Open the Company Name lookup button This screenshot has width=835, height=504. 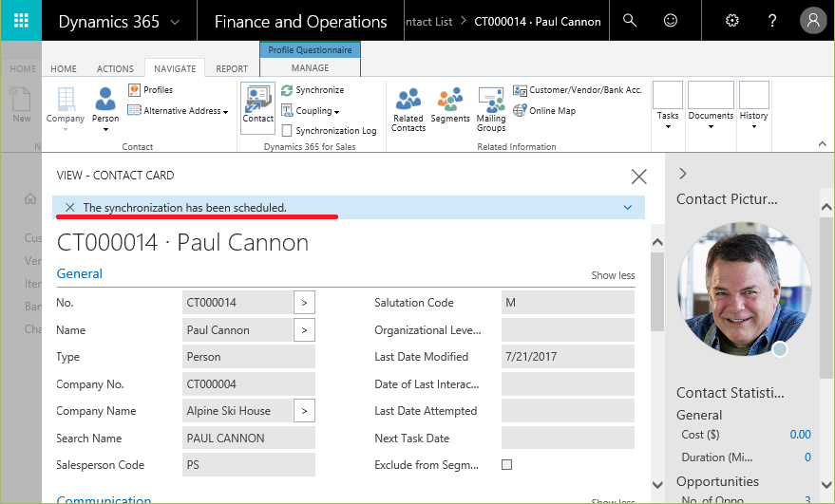pos(304,411)
